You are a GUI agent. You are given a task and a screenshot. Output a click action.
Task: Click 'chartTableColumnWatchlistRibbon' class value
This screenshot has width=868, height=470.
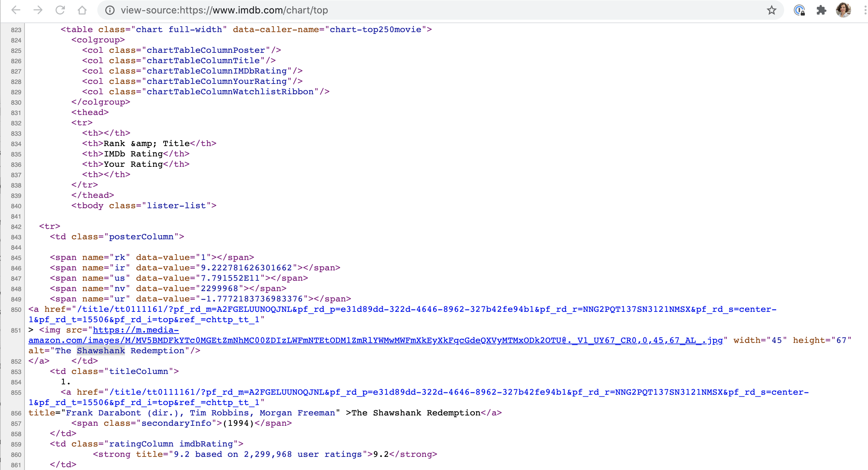point(230,92)
